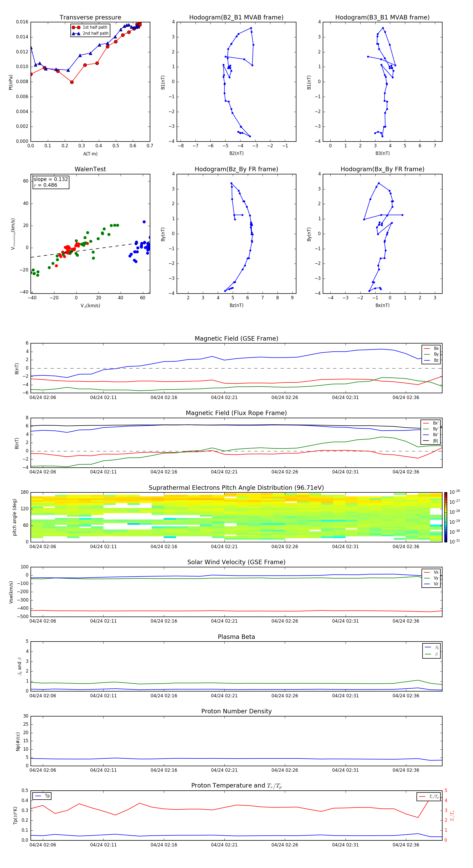The image size is (473, 868).
Task: Click the red Te/Tp right axis label
Action: click(453, 815)
